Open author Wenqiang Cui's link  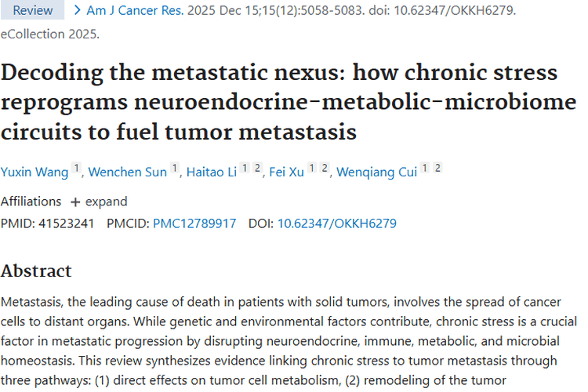(x=376, y=172)
